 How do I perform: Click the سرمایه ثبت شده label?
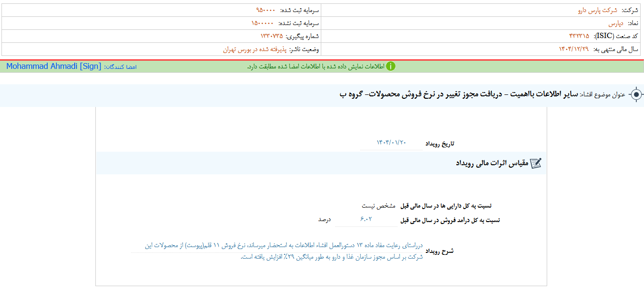(299, 10)
